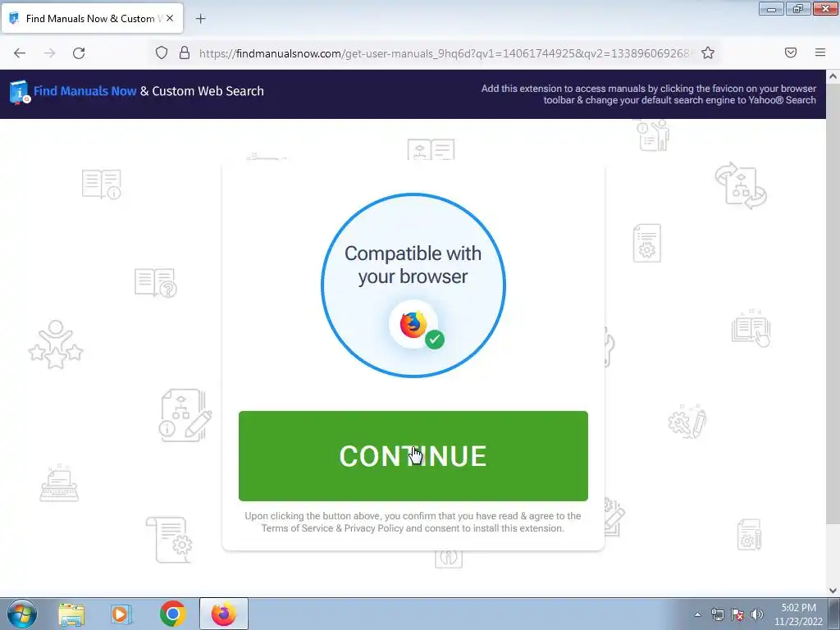Bookmark this page with the star icon
Image resolution: width=840 pixels, height=630 pixels.
[x=708, y=52]
